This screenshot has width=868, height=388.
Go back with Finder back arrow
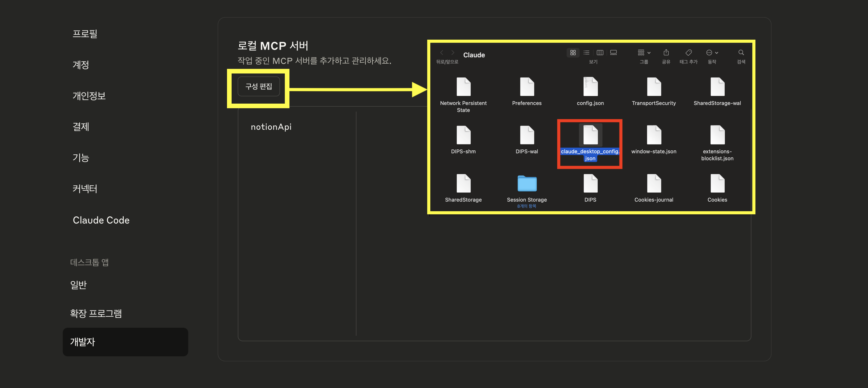[x=442, y=53]
